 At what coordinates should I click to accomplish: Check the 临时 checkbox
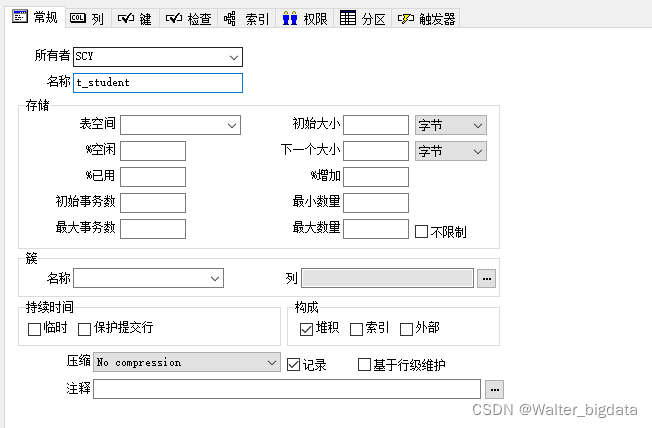[34, 329]
